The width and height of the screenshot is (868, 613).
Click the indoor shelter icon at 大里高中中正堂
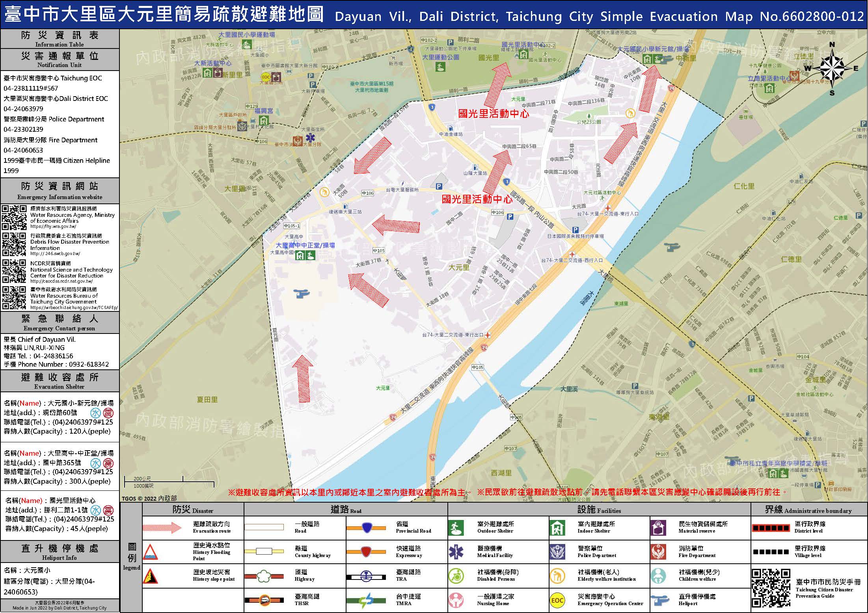coord(300,255)
